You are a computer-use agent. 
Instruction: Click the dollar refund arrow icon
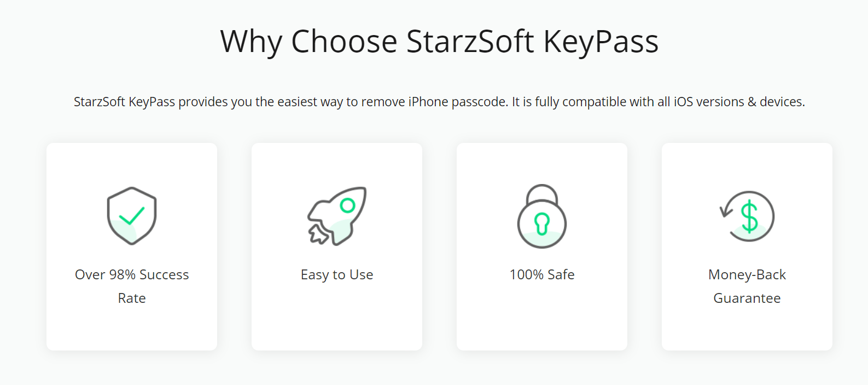(x=747, y=216)
